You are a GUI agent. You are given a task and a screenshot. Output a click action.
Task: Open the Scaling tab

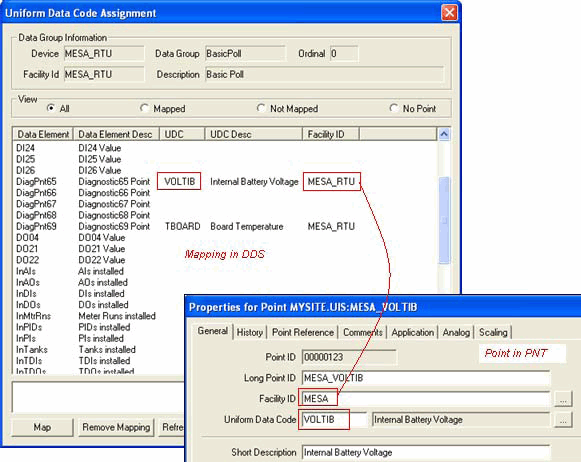493,332
